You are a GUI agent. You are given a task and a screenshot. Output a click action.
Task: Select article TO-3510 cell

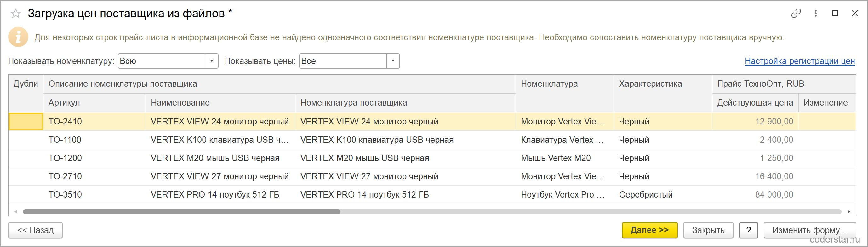click(x=94, y=194)
